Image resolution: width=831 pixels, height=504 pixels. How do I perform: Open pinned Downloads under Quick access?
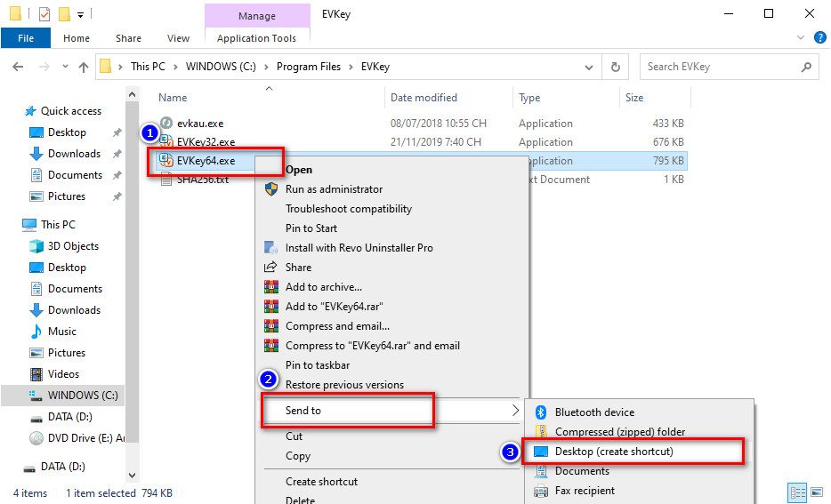click(x=74, y=154)
